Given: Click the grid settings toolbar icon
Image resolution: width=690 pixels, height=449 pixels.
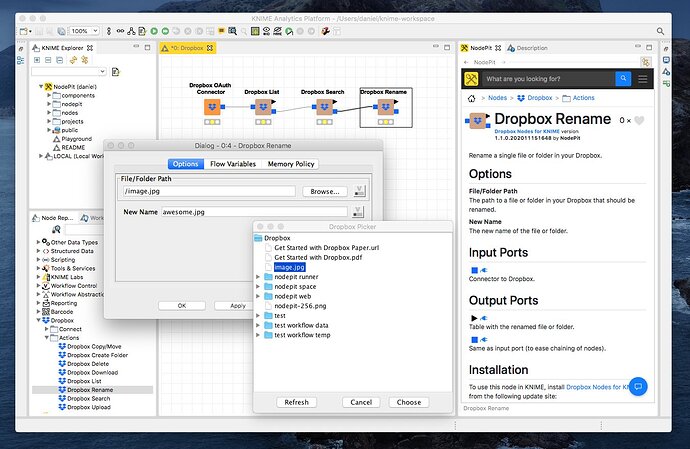Looking at the screenshot, I should 255,31.
